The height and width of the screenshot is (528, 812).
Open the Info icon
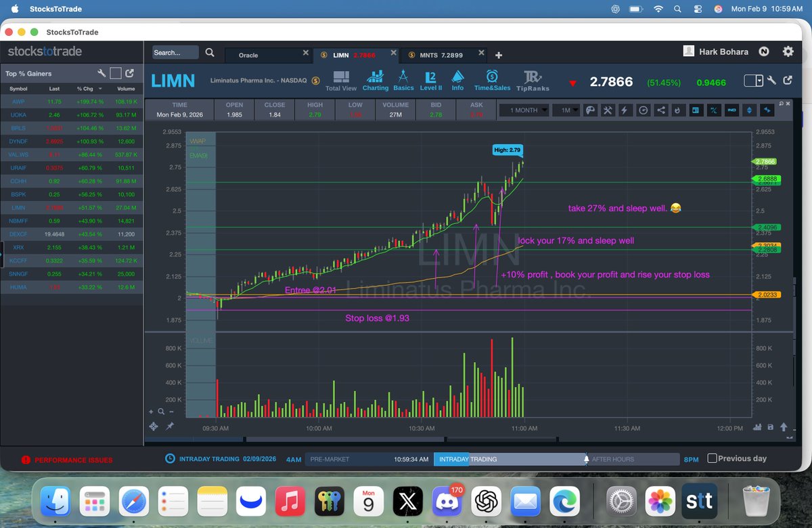[x=458, y=81]
